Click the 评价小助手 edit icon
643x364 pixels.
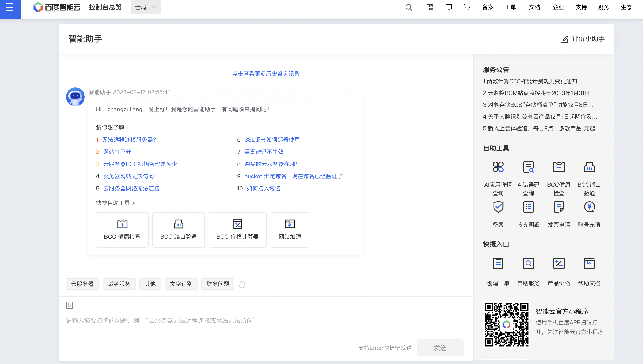tap(564, 39)
